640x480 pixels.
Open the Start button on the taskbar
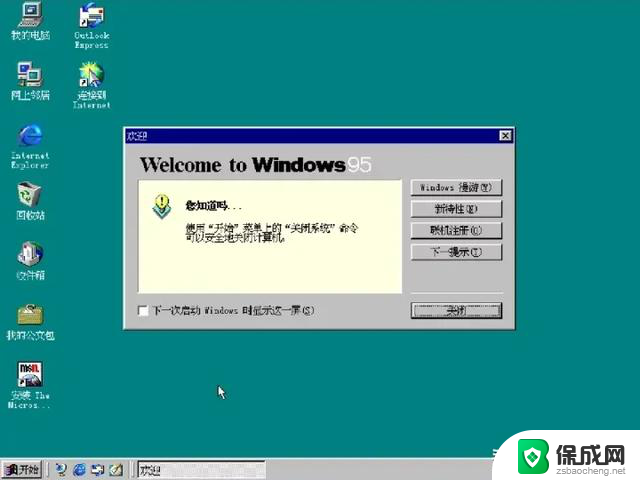point(22,470)
